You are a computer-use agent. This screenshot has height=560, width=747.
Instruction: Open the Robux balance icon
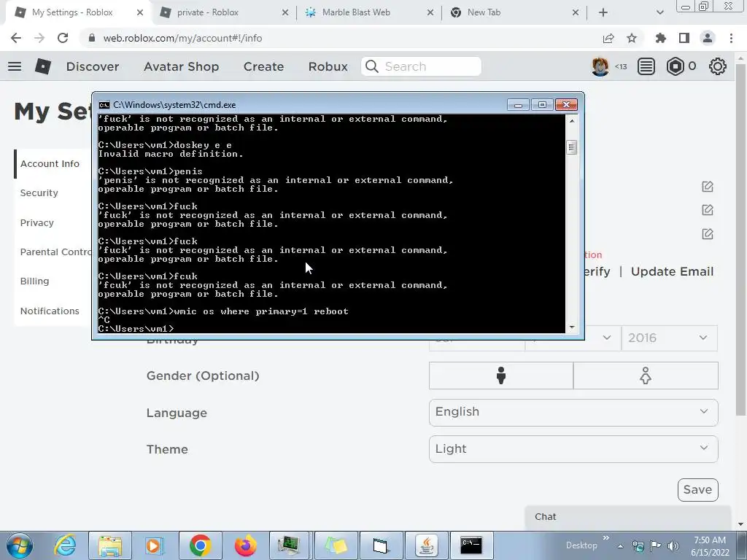pos(675,66)
